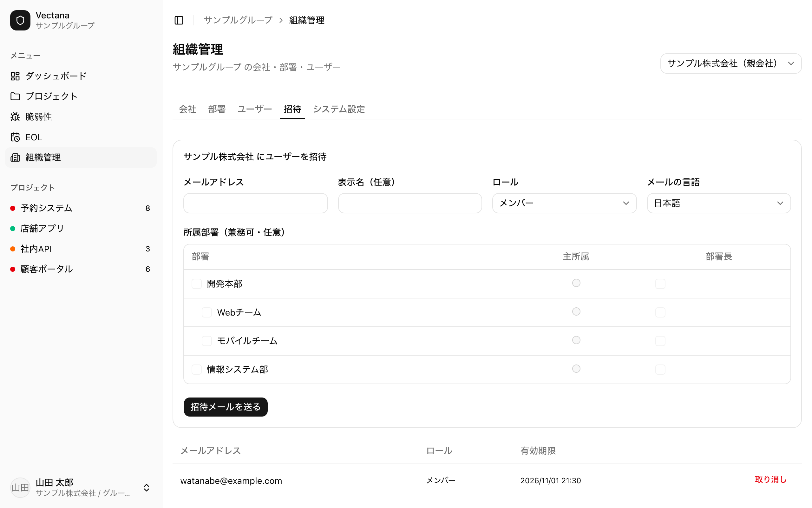Switch to the 会社 tab
Viewport: 812px width, 508px height.
pos(187,109)
